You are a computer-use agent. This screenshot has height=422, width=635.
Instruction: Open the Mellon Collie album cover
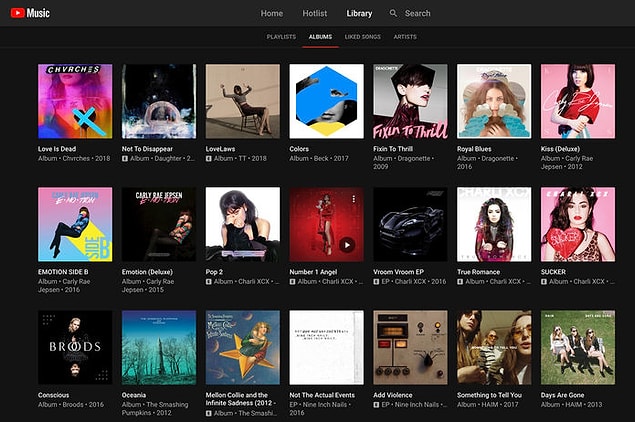(243, 347)
